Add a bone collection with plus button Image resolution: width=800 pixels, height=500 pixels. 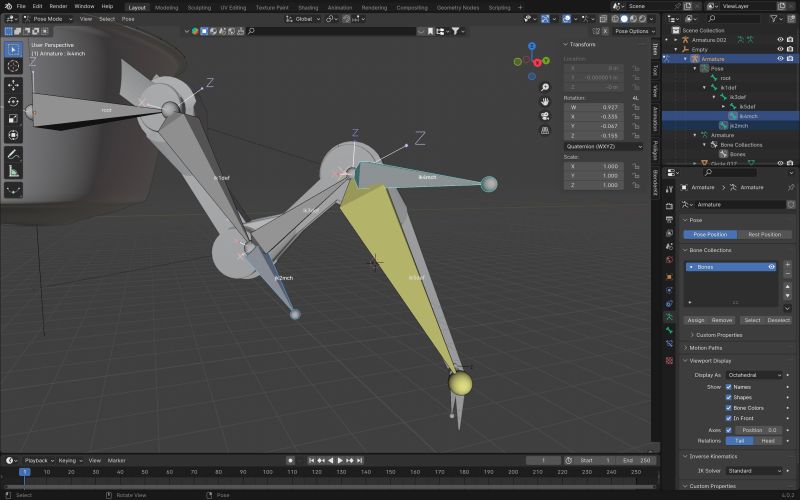coord(787,264)
